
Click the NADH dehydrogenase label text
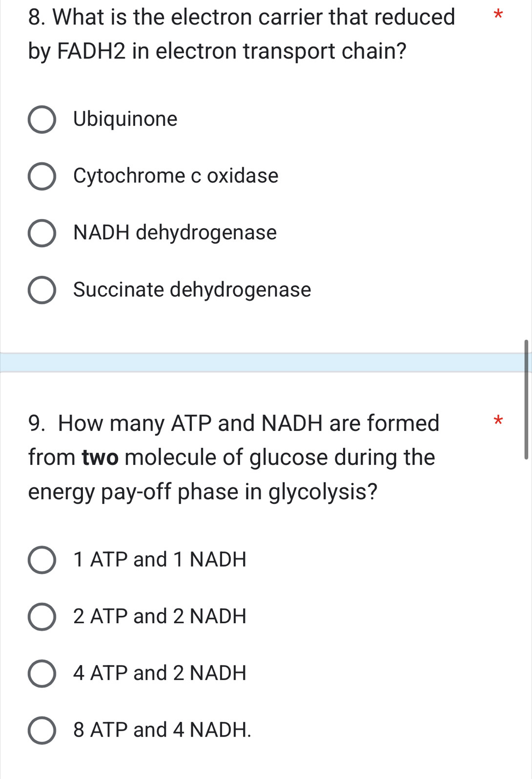tap(175, 233)
